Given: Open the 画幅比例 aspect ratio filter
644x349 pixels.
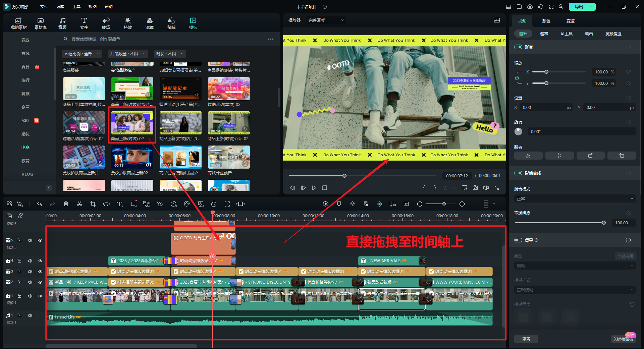Looking at the screenshot, I should (x=82, y=54).
